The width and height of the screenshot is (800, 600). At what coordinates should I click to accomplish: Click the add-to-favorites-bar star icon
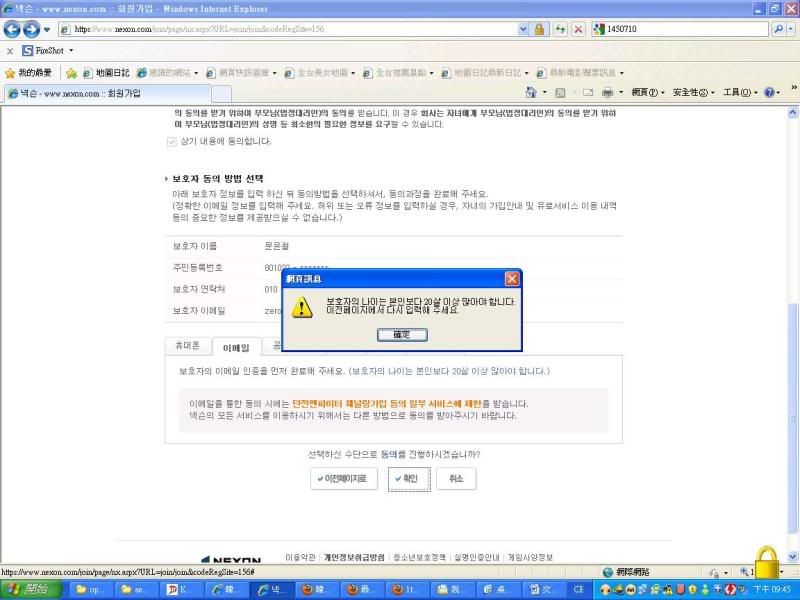71,73
